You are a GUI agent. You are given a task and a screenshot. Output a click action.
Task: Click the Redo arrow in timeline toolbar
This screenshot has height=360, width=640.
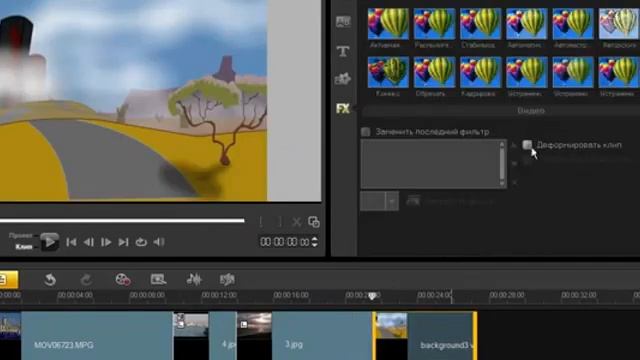click(x=86, y=280)
